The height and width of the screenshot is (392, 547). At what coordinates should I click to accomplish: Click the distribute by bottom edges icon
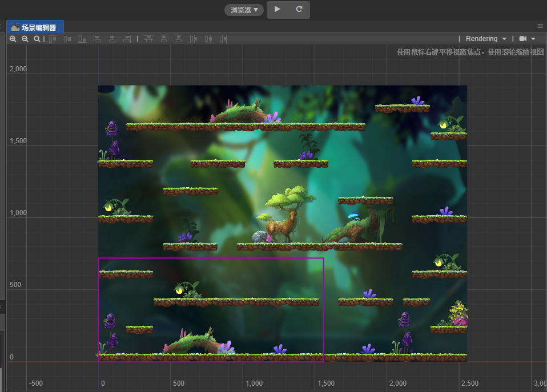pos(179,39)
